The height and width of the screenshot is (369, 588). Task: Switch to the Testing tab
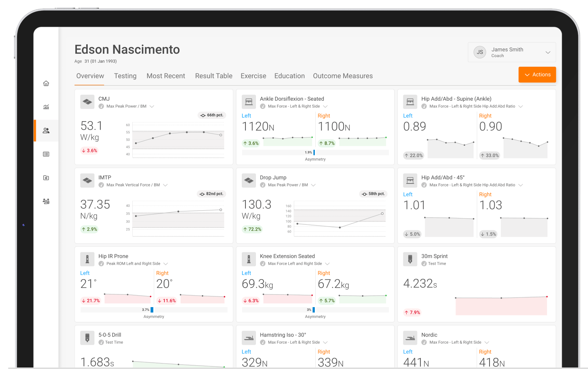[x=125, y=76]
